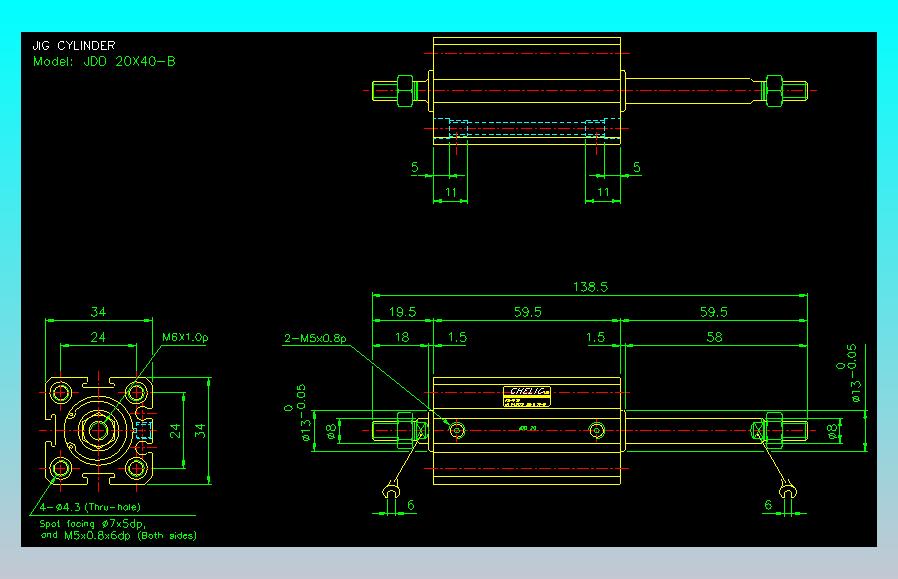
Task: Click the wrench symbol below the right rod
Action: pyautogui.click(x=788, y=490)
